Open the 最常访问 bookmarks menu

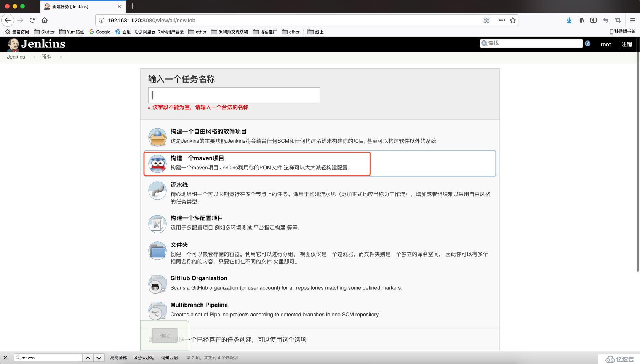click(x=17, y=32)
